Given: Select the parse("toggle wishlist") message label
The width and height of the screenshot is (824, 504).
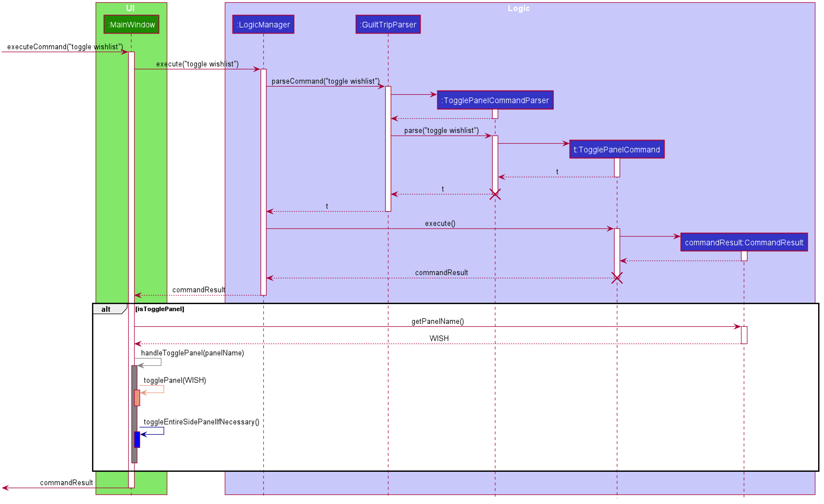Looking at the screenshot, I should pos(441,131).
